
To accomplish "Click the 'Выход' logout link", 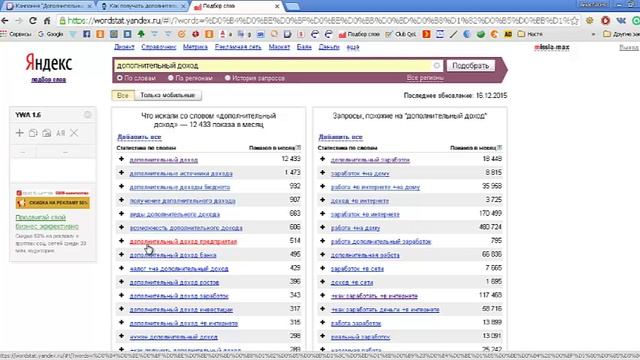I will click(x=629, y=47).
